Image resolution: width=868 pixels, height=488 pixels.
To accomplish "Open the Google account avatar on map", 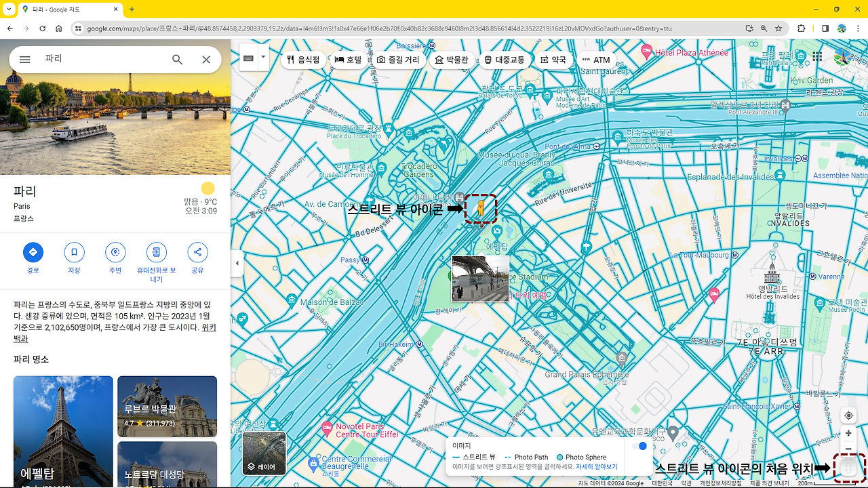I will pos(844,57).
